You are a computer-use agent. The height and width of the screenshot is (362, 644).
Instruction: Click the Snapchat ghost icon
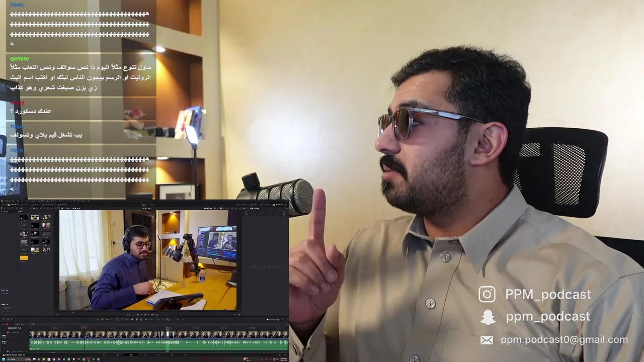[488, 317]
